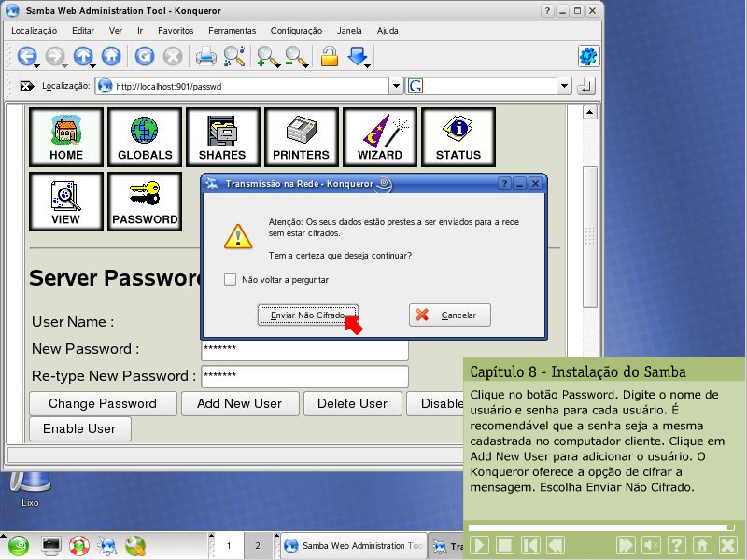Screen dimensions: 747x560
Task: Open the Ferramentas menu
Action: point(232,30)
